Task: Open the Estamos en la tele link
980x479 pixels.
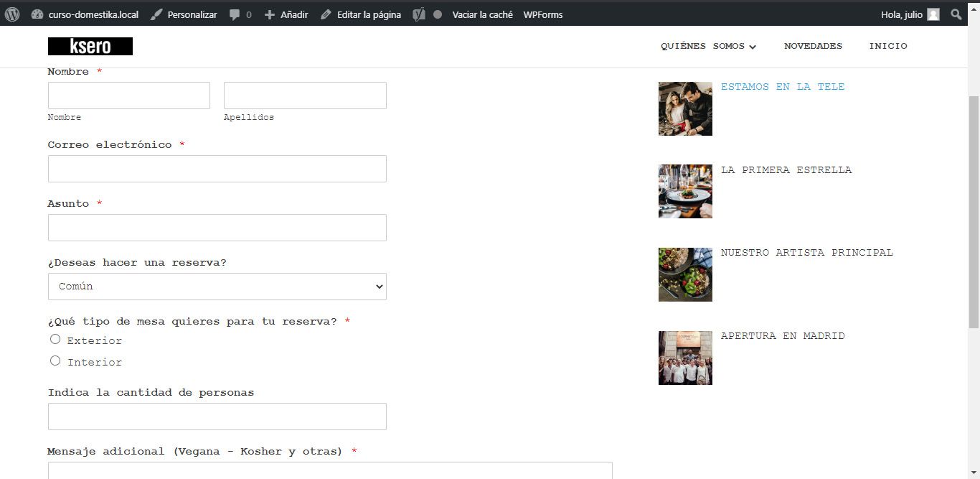Action: (783, 87)
